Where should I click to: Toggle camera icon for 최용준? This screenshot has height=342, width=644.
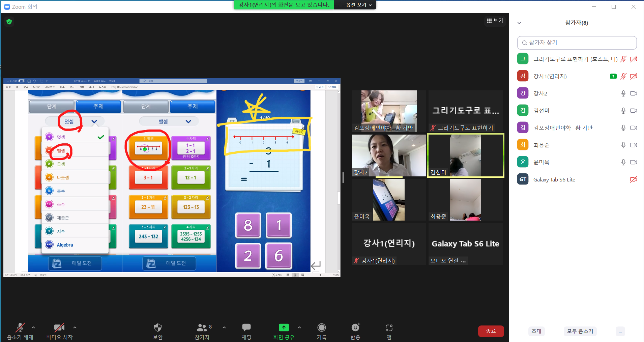pyautogui.click(x=634, y=145)
